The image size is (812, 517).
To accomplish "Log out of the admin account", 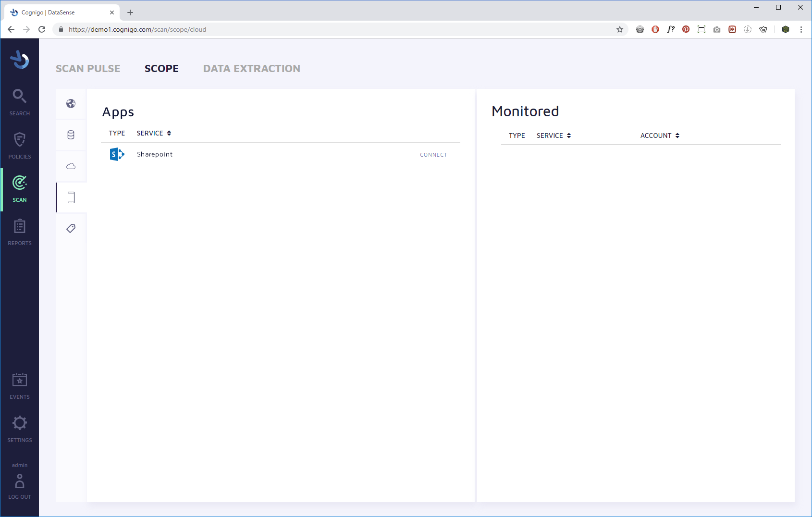I will [20, 486].
